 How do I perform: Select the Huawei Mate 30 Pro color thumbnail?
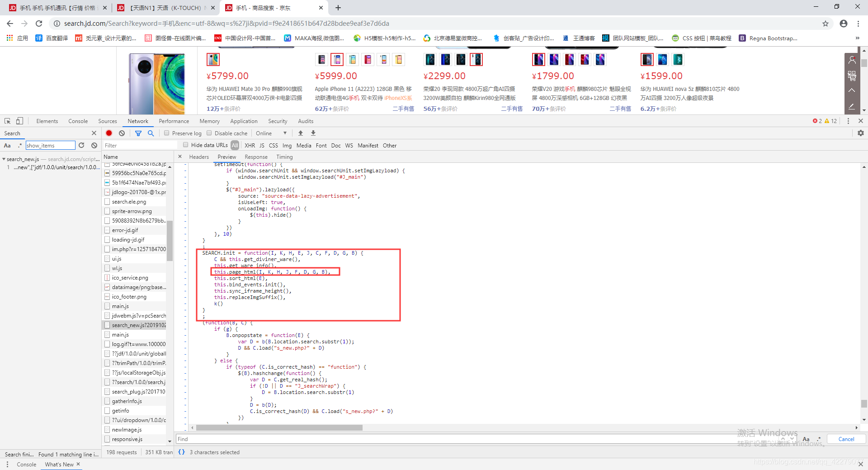pyautogui.click(x=213, y=59)
